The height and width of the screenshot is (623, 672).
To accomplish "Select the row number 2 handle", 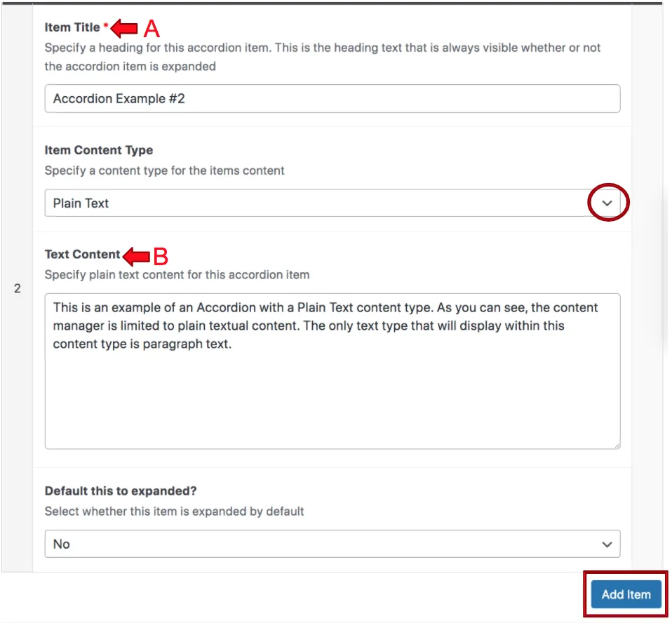I will (x=17, y=288).
